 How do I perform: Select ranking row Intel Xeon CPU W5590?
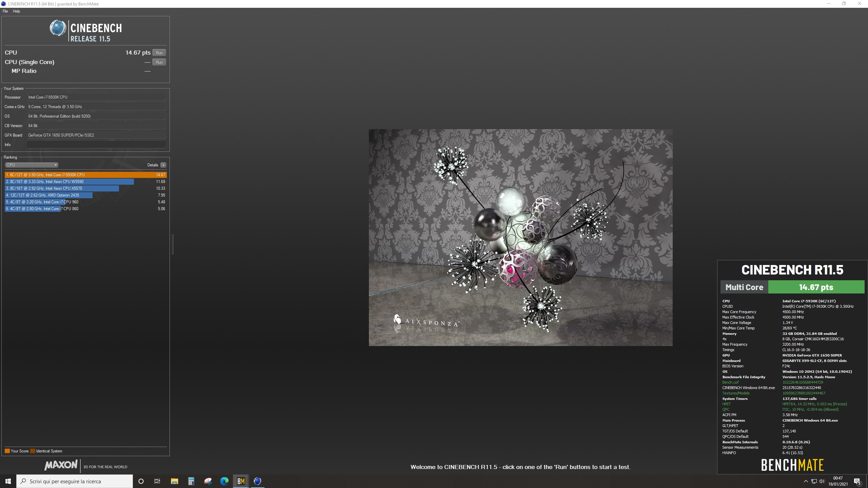[x=86, y=182]
